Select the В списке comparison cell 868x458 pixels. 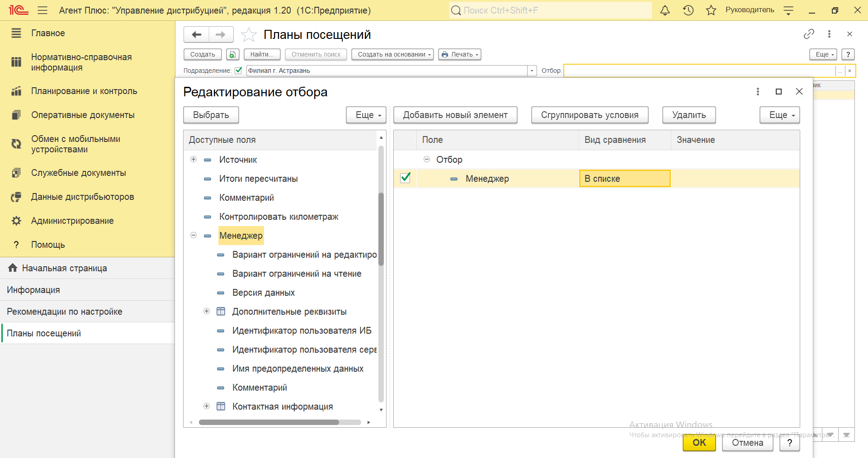tap(625, 178)
